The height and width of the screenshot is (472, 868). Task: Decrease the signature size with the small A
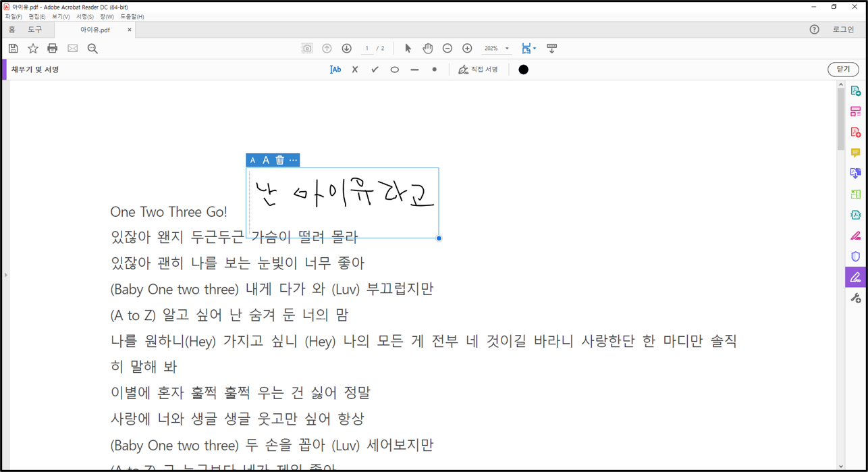(x=253, y=160)
